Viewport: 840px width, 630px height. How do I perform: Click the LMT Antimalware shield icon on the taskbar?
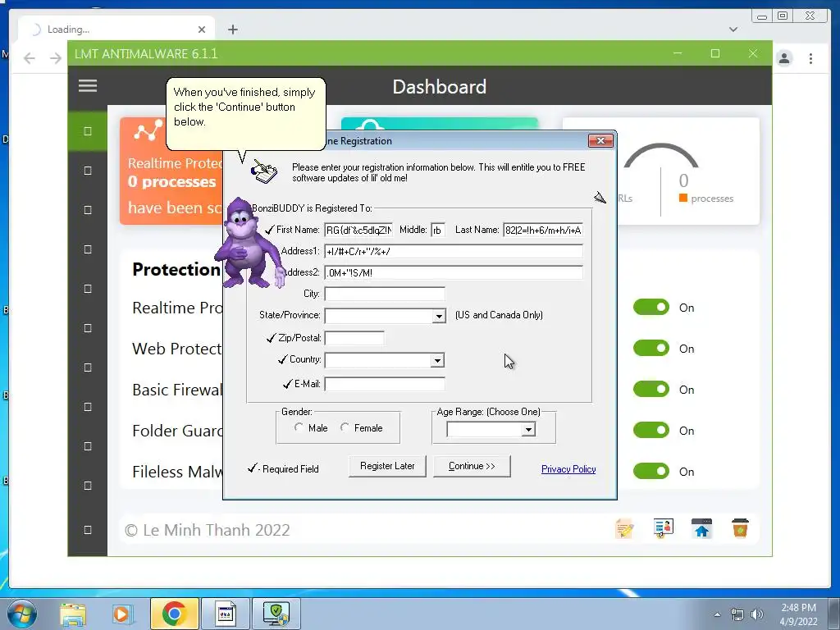point(276,614)
